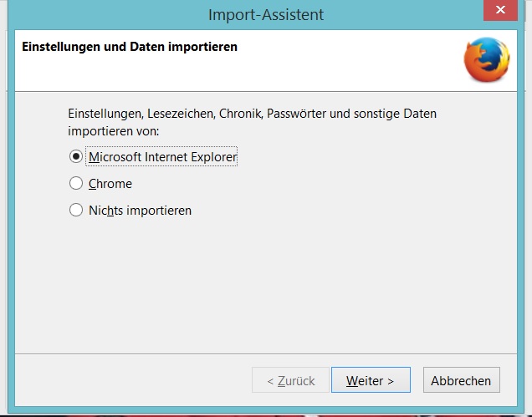
Task: Click the Firefox logo icon
Action: tap(487, 59)
